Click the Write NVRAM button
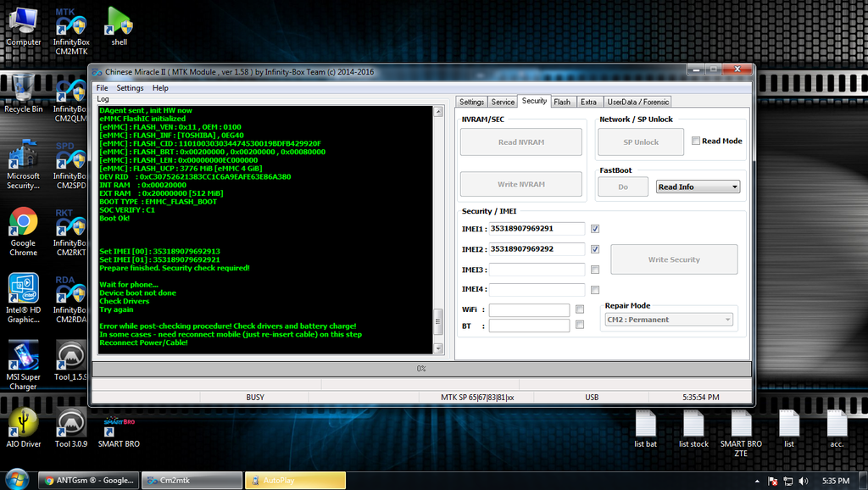 click(x=521, y=184)
